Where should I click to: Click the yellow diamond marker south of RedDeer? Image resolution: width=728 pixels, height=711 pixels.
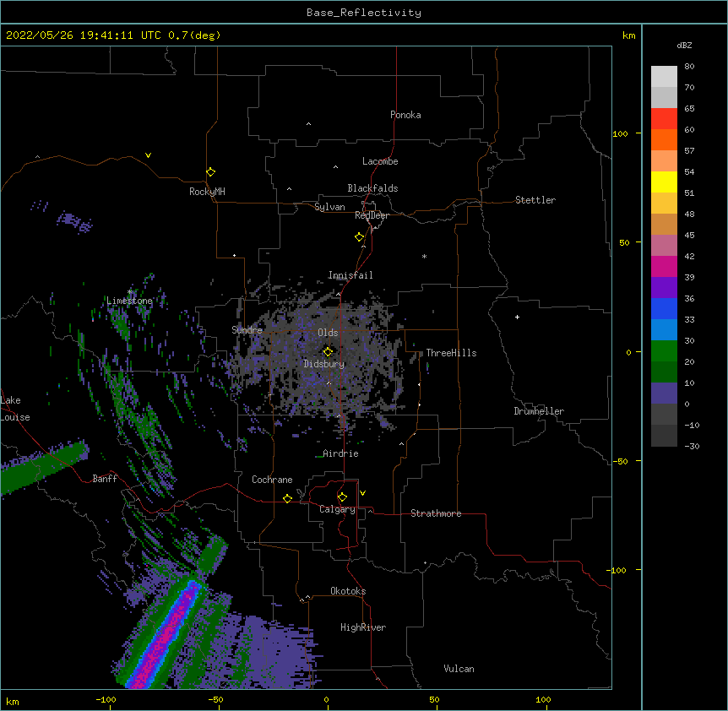(x=359, y=237)
